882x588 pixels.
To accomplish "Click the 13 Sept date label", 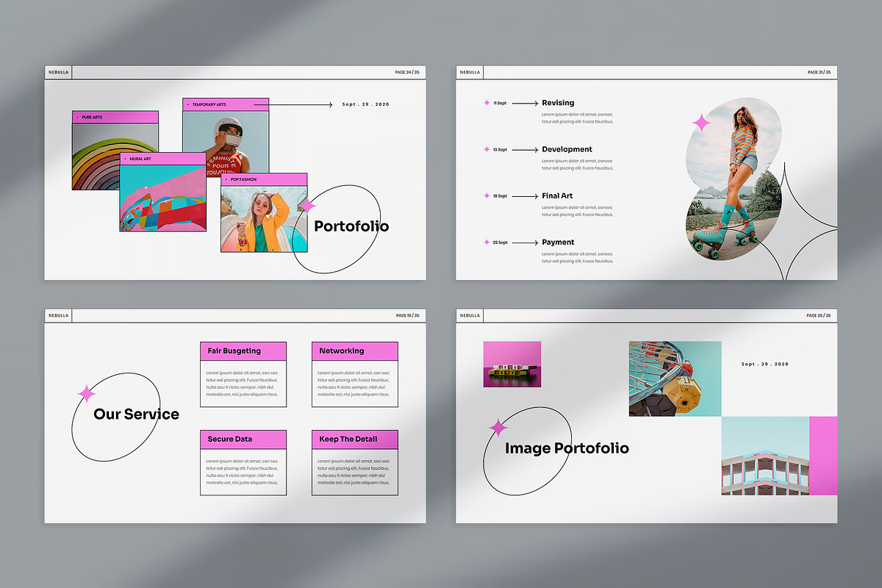I will 500,149.
